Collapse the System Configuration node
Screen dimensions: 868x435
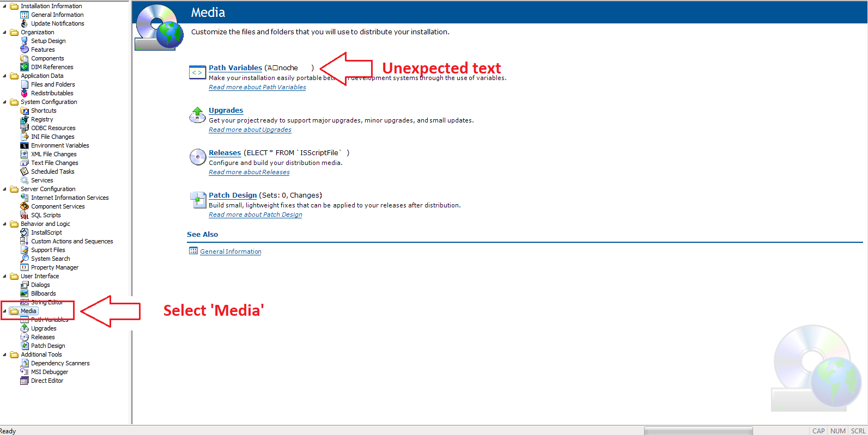[5, 102]
